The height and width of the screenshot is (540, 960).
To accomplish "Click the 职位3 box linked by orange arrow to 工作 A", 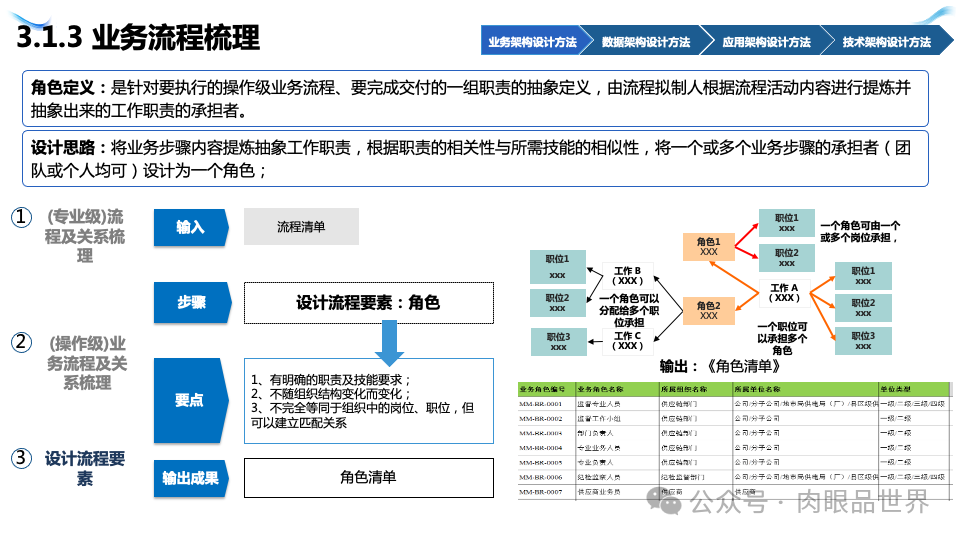I will click(863, 341).
